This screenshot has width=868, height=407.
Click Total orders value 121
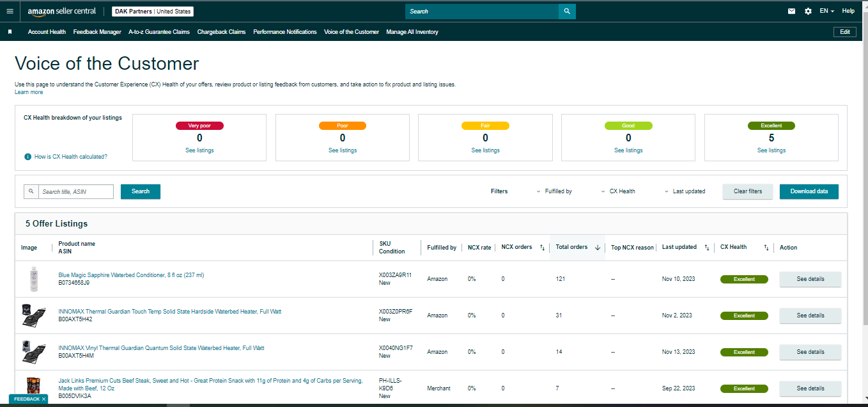[x=561, y=279]
